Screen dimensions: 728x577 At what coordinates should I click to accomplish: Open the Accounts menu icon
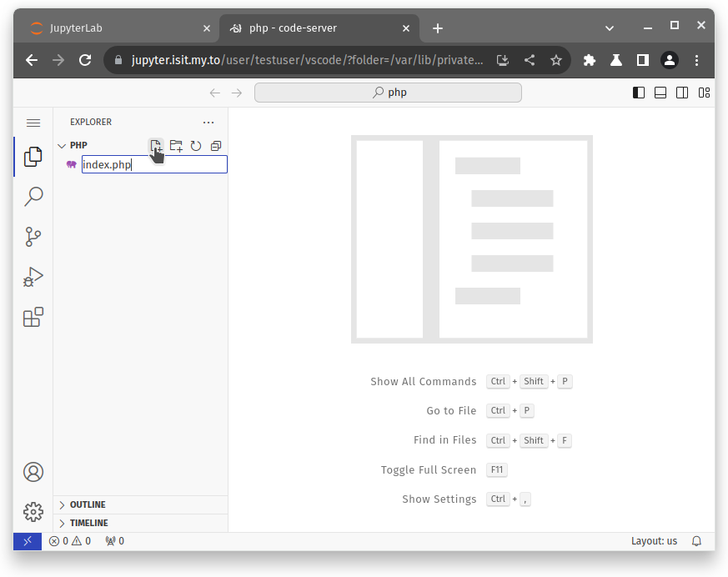(x=33, y=472)
